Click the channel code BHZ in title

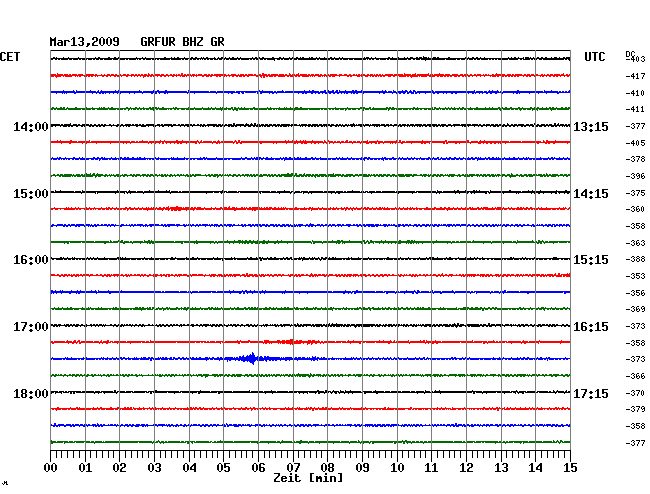tap(193, 42)
